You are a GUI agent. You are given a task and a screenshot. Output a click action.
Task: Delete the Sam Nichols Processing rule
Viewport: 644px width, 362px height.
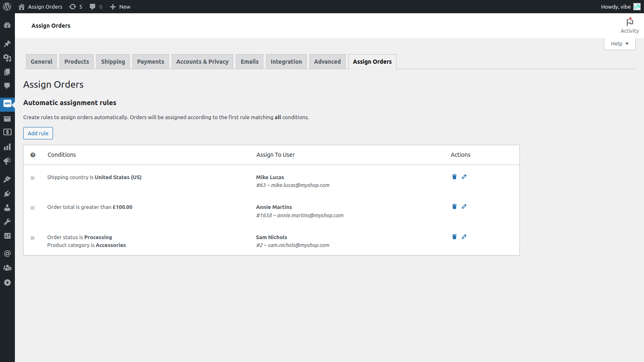pyautogui.click(x=454, y=236)
